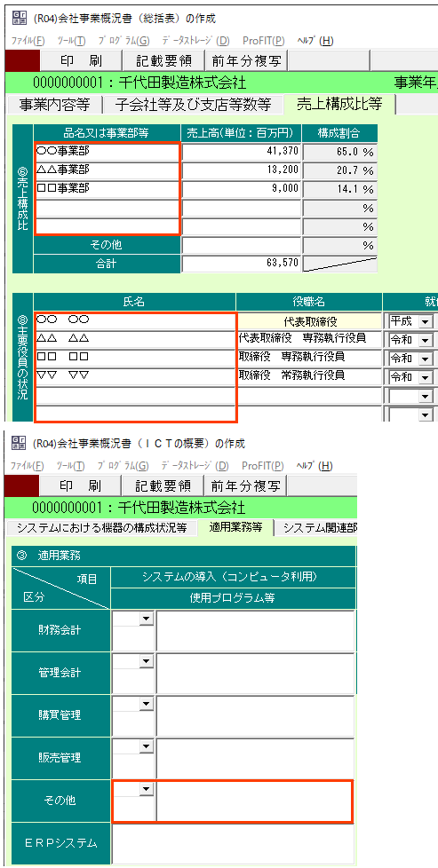Image resolution: width=438 pixels, height=868 pixels.
Task: Click the 14.1 % ratio cell
Action: click(x=340, y=189)
